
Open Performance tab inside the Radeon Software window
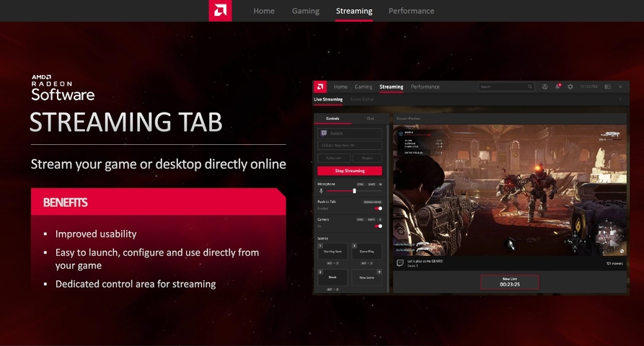[425, 86]
